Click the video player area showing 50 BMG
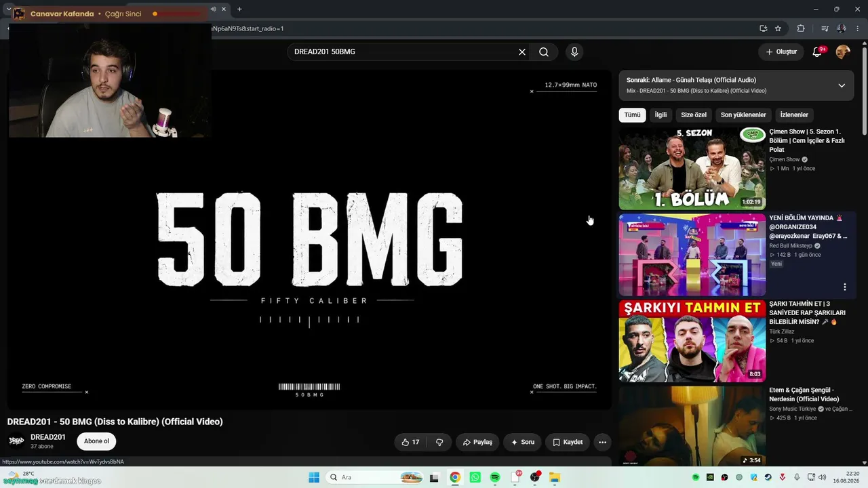This screenshot has height=488, width=868. 309,239
